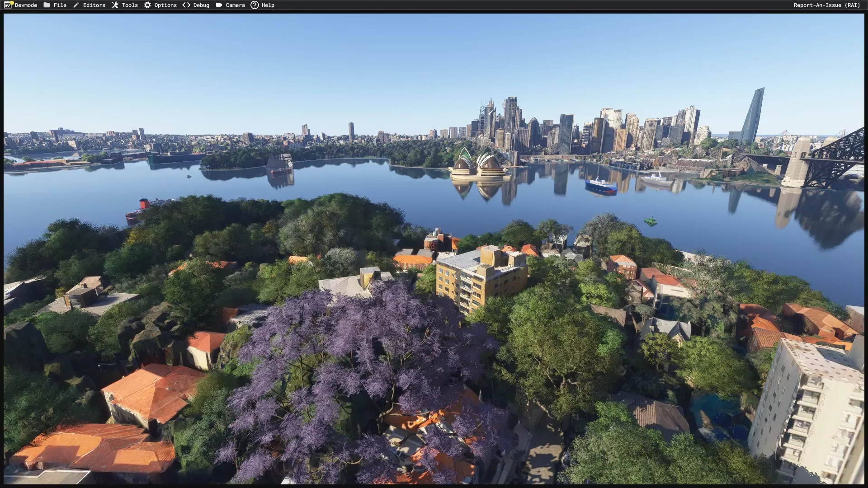This screenshot has height=488, width=868.
Task: Open the File menu
Action: click(x=60, y=5)
